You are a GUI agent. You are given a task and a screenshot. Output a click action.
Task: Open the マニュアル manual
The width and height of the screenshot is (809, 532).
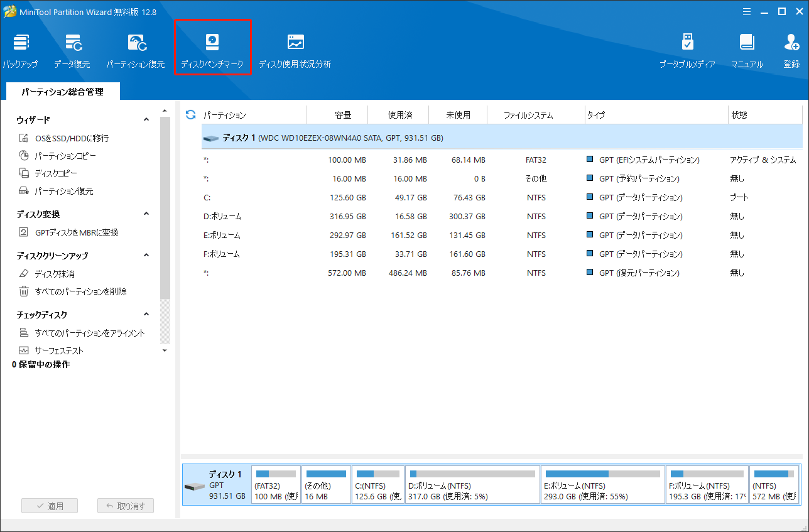click(747, 51)
